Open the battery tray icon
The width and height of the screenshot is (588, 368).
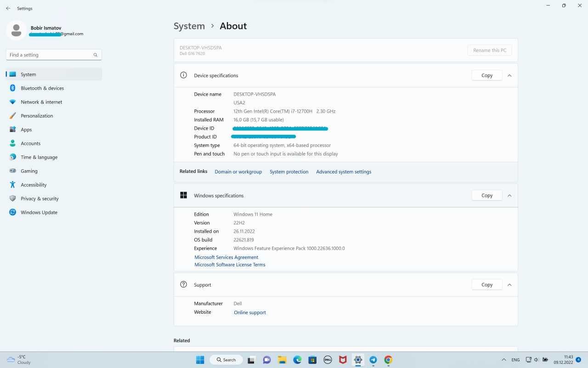[x=545, y=360]
